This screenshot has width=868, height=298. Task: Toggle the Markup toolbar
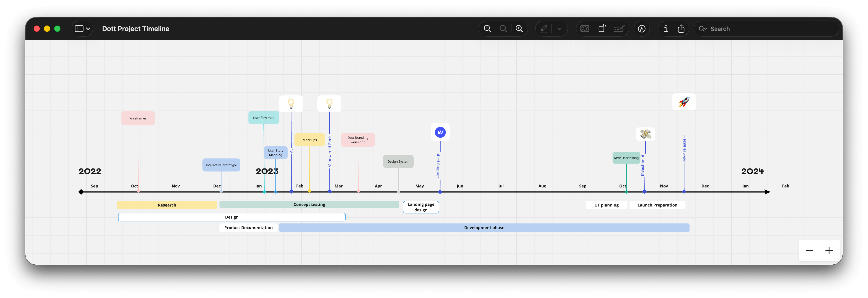pos(642,29)
